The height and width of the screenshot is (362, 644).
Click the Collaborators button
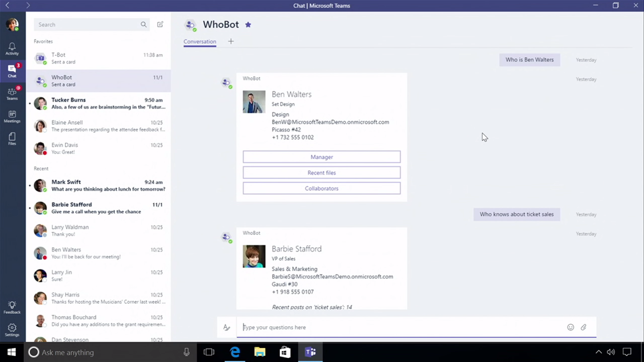(322, 188)
